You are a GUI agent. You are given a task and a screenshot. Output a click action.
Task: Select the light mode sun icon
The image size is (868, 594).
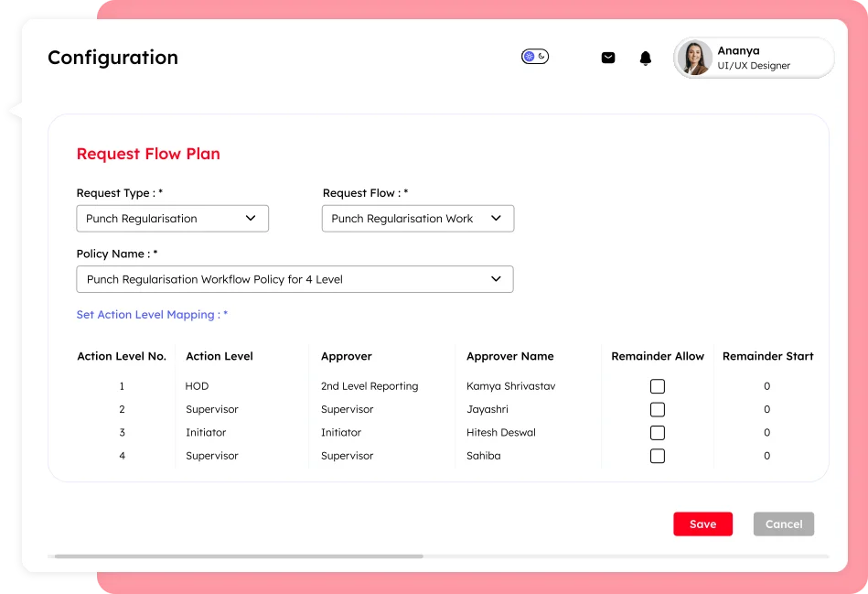(x=530, y=56)
